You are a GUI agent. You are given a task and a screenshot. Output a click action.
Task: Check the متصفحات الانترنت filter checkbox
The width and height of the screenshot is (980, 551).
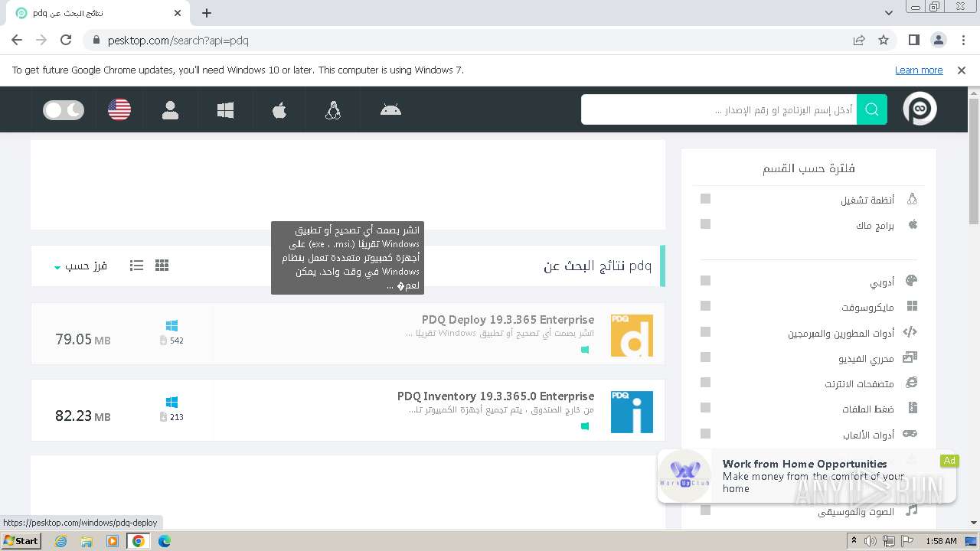[705, 383]
